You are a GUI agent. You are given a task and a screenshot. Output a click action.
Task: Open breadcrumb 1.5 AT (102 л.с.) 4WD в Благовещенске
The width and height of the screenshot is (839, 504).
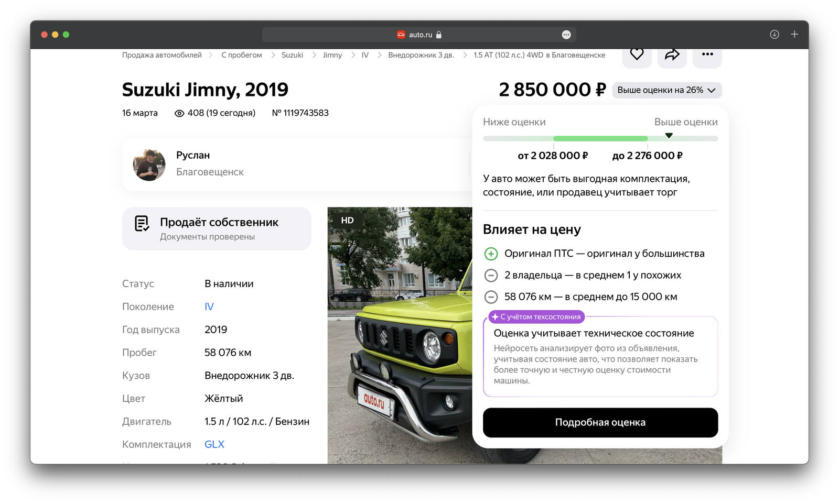539,55
